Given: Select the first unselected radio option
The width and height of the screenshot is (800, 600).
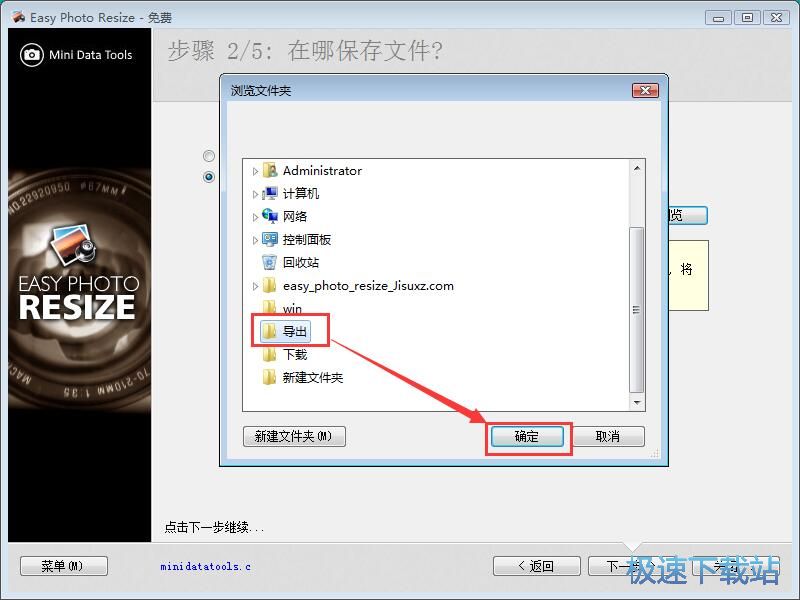Looking at the screenshot, I should (x=209, y=156).
